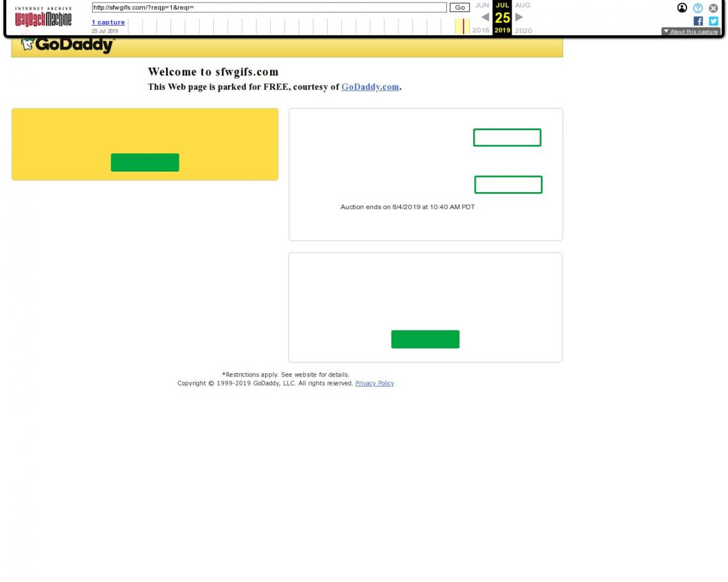Viewport: 728px width, 582px height.
Task: Select year 2020 in timeline
Action: [523, 31]
